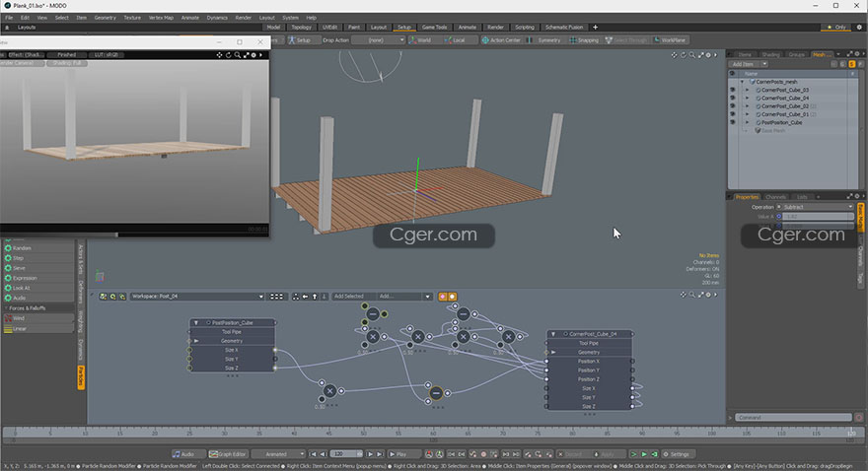Toggle visibility of CornerPost_Cube_01
Screen dimensions: 868x471
(x=732, y=114)
